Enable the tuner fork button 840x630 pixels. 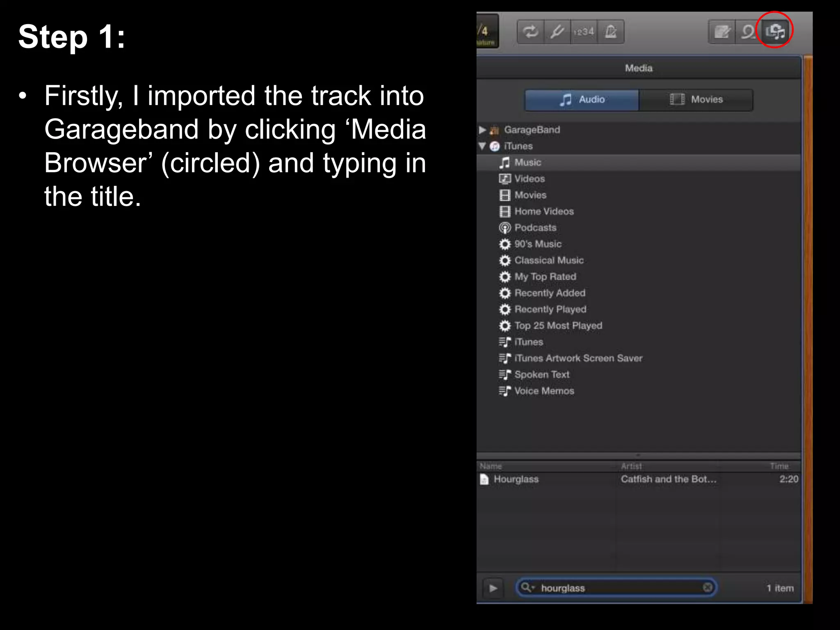(x=557, y=32)
